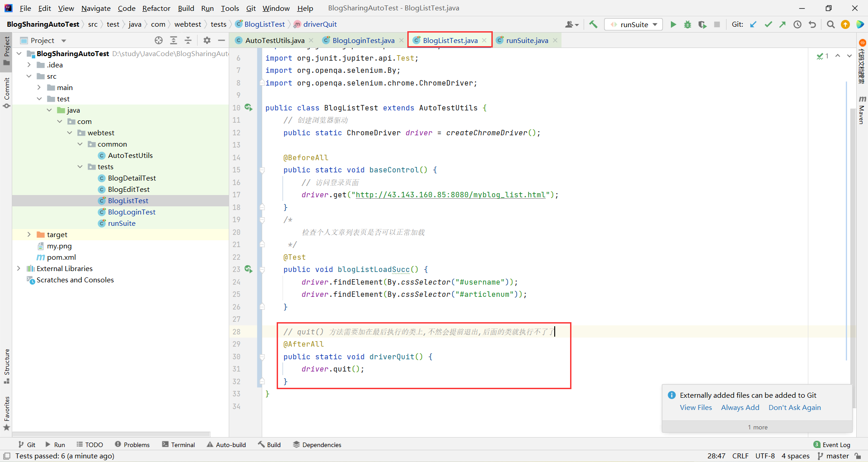Open the Structure tool window
This screenshot has height=462, width=868.
click(x=6, y=367)
